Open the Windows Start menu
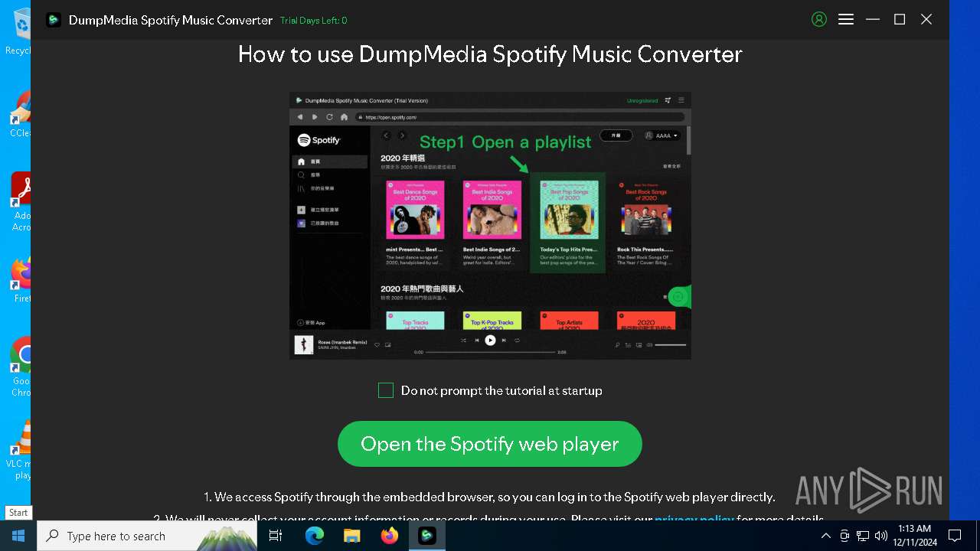Viewport: 980px width, 551px height. 18,536
